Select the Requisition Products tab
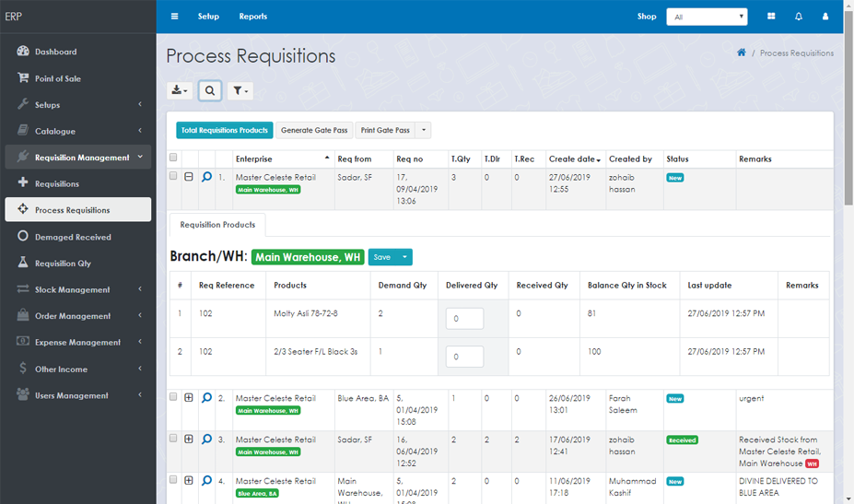Viewport: 854px width, 504px height. [x=217, y=225]
